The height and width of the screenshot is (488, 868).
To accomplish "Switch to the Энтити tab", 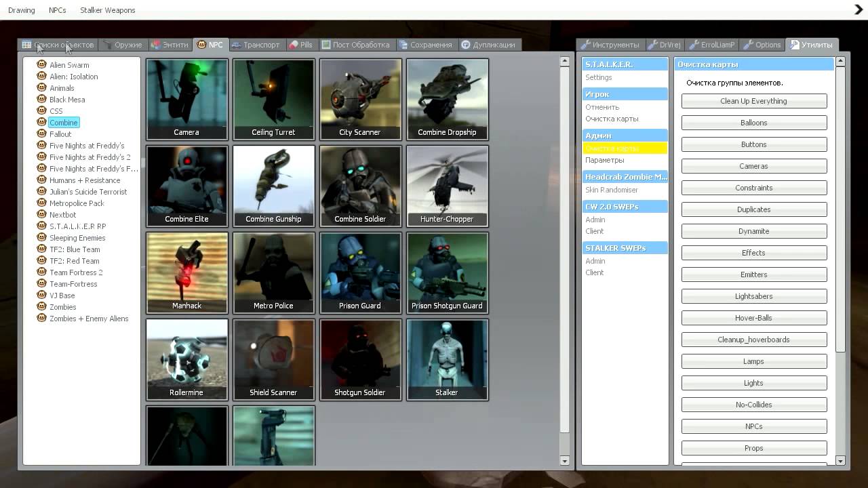I will pos(170,45).
